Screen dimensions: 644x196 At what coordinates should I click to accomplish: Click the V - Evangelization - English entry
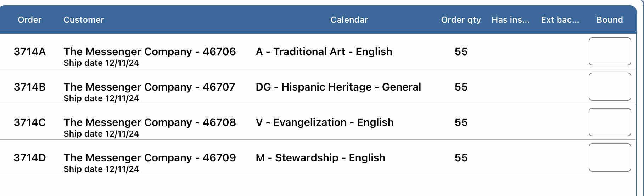coord(325,122)
